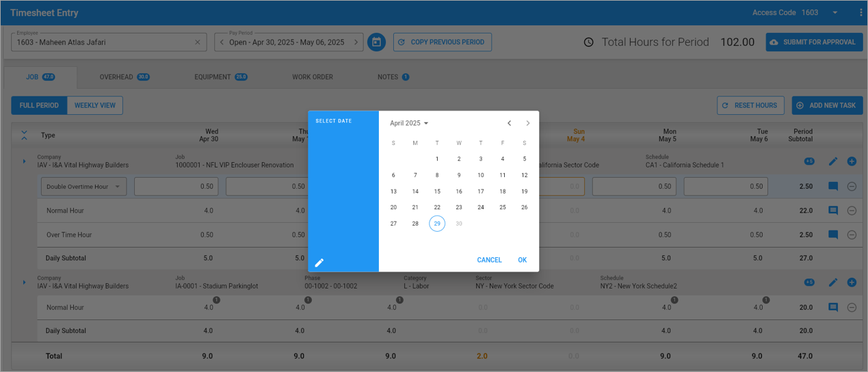Screen dimensions: 868x372
Task: Select April 13 in the calendar
Action: [393, 191]
